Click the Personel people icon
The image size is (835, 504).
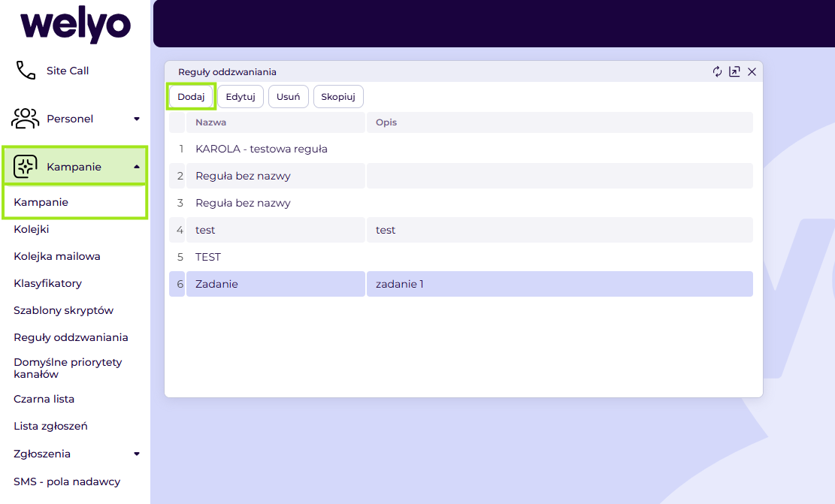[x=25, y=118]
